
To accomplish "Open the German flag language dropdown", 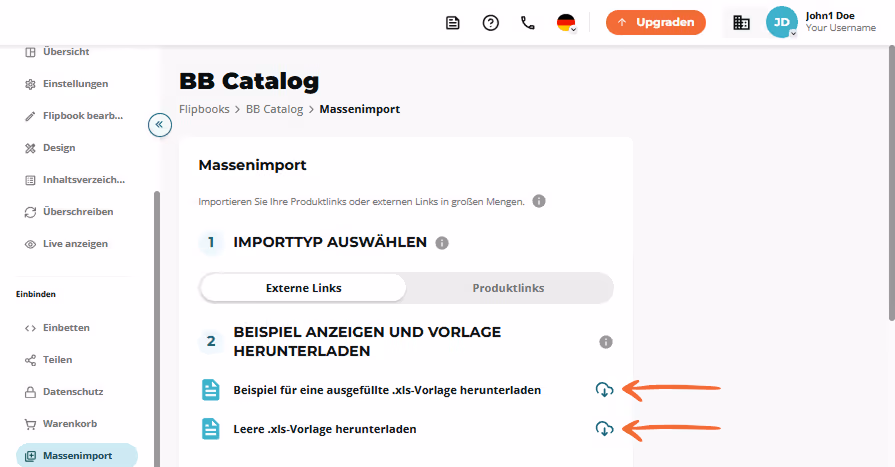I will tap(566, 23).
